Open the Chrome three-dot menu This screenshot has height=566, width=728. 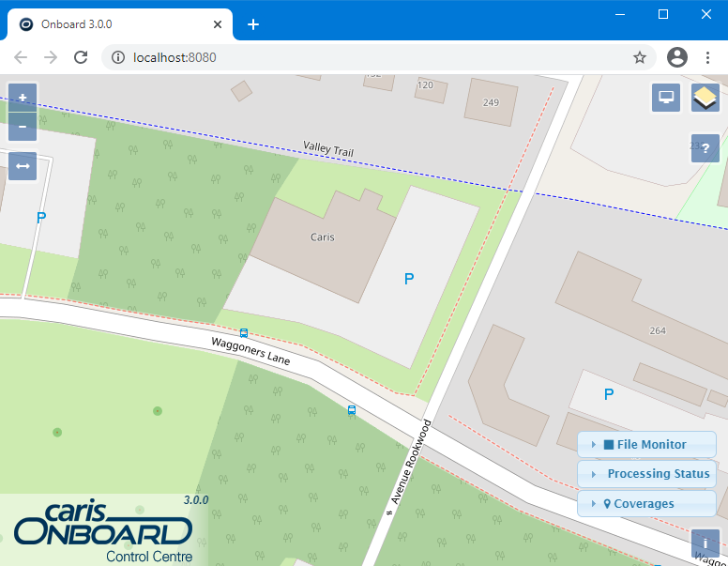707,57
